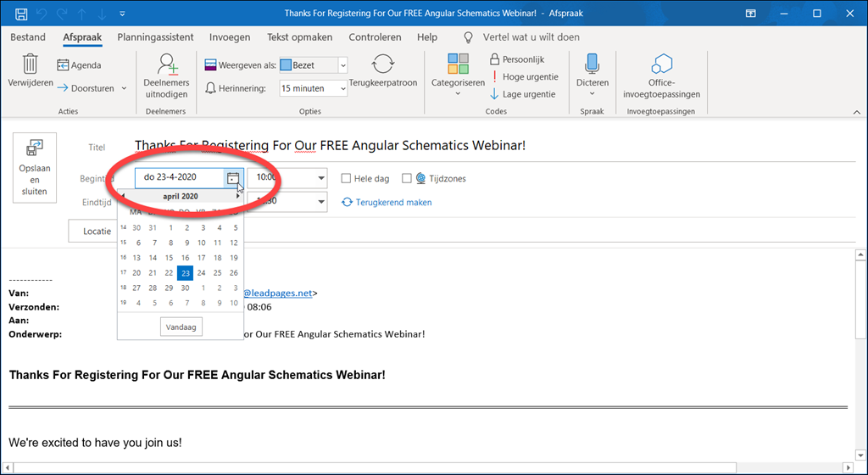Image resolution: width=868 pixels, height=475 pixels.
Task: Click the Titel text field
Action: (x=495, y=146)
